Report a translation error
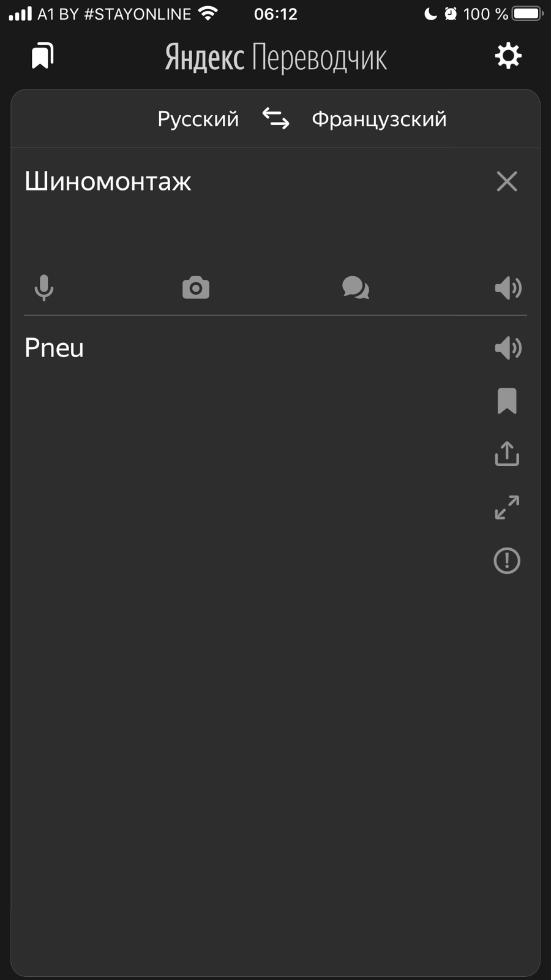The width and height of the screenshot is (551, 980). click(507, 560)
